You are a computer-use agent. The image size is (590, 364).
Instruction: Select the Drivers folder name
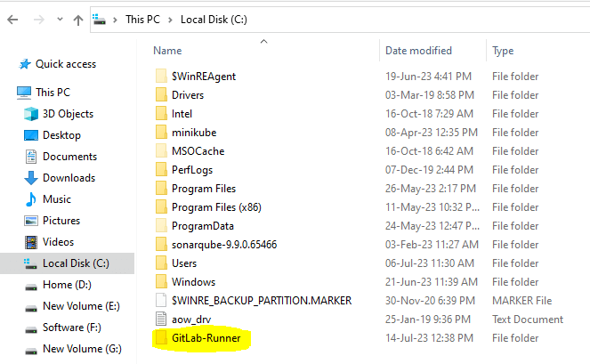(188, 95)
